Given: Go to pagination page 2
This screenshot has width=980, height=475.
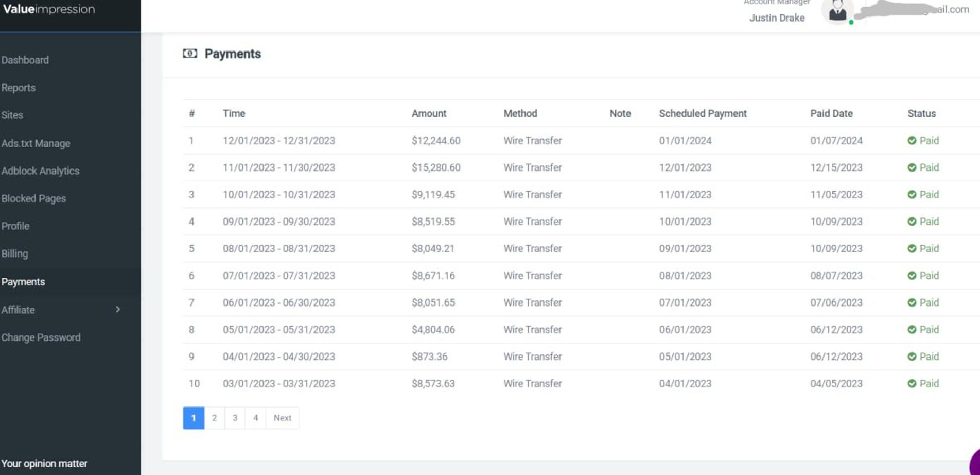Looking at the screenshot, I should click(x=214, y=418).
